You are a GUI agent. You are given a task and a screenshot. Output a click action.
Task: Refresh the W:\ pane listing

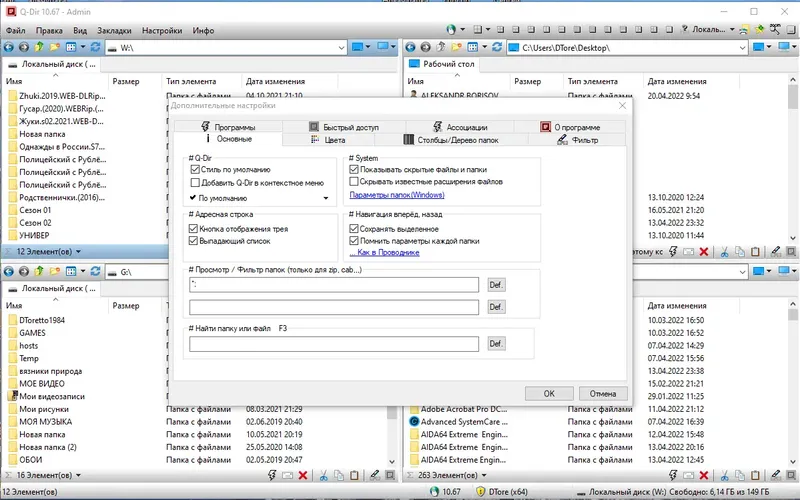[x=95, y=47]
